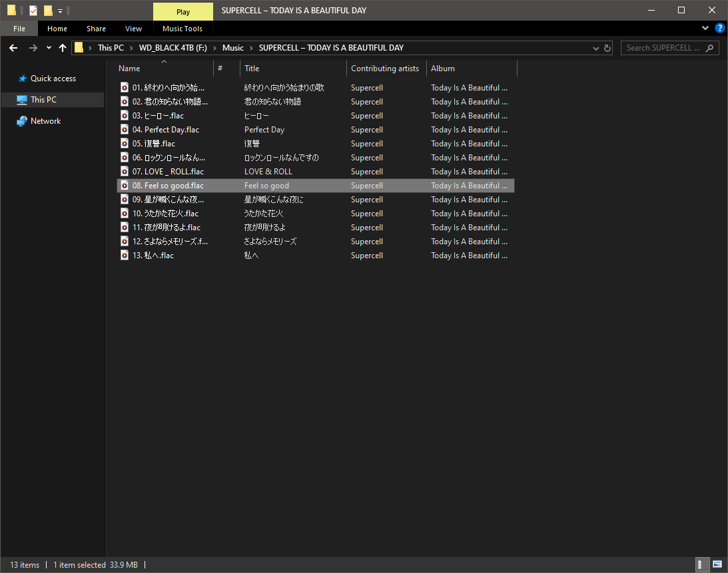This screenshot has width=728, height=573.
Task: Expand chevron after Music breadcrumb
Action: click(x=251, y=49)
